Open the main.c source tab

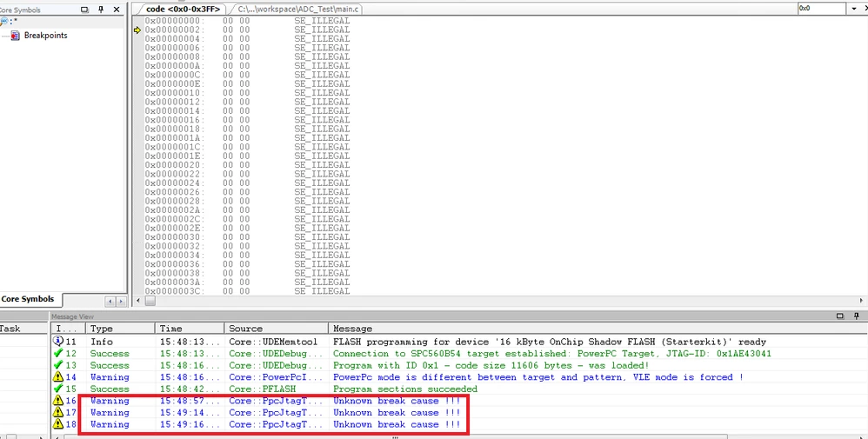point(297,9)
